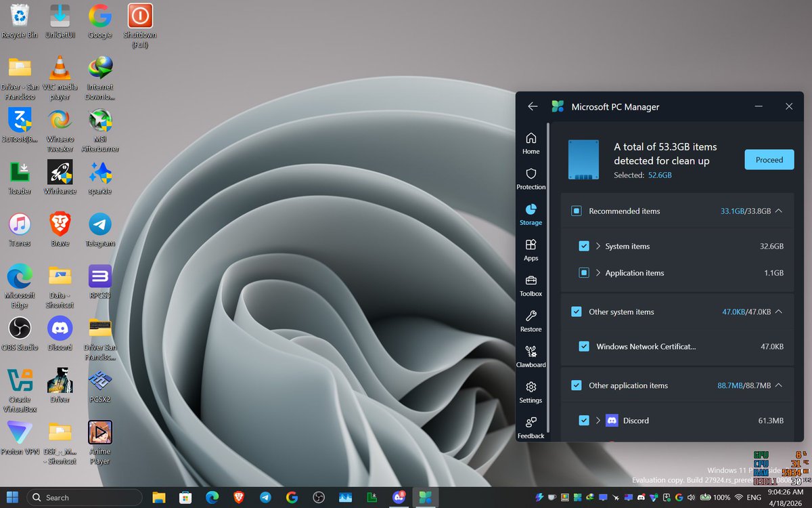The height and width of the screenshot is (508, 812).
Task: Uncheck the Other application items checkbox
Action: click(577, 385)
